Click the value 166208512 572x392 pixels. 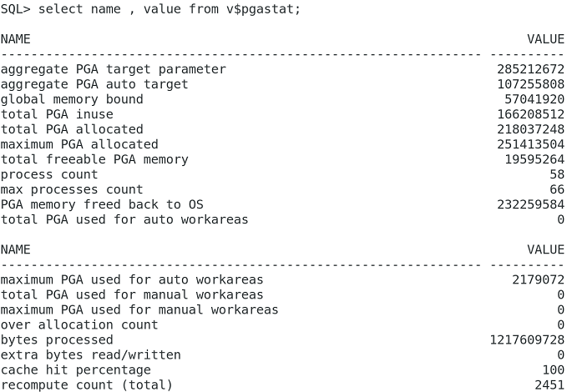[530, 114]
